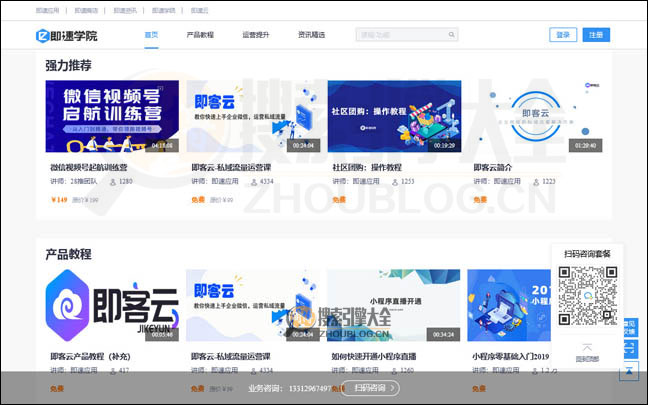Open 微信视频号启航训练营 course thumbnail
The width and height of the screenshot is (648, 405).
[x=112, y=116]
